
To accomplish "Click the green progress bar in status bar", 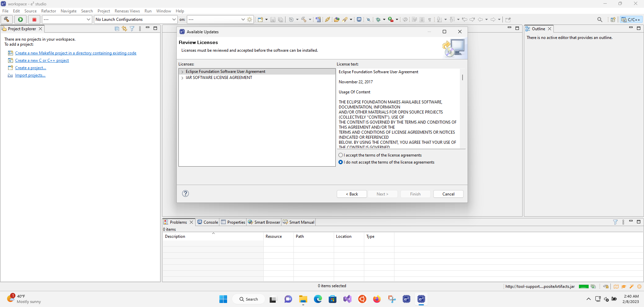I will (584, 287).
